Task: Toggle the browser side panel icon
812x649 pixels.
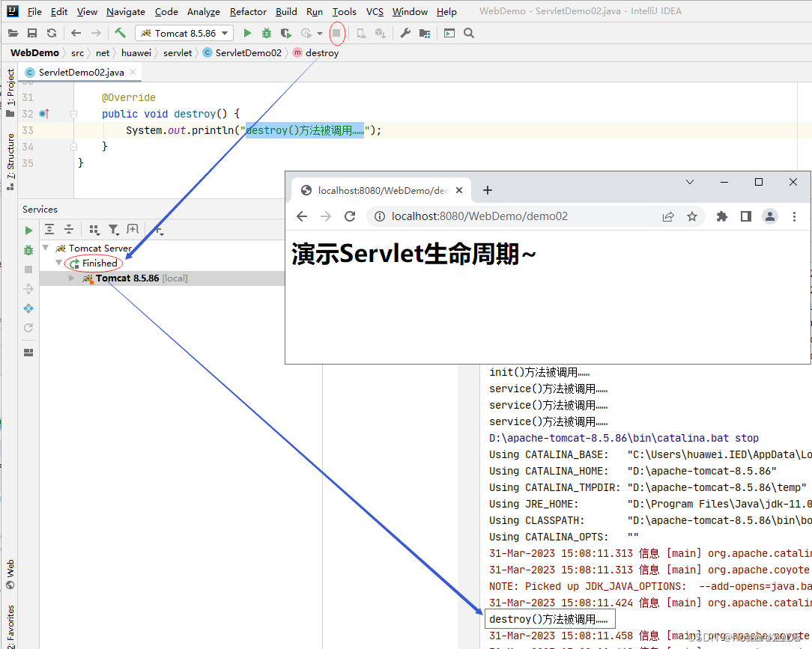Action: [x=746, y=216]
